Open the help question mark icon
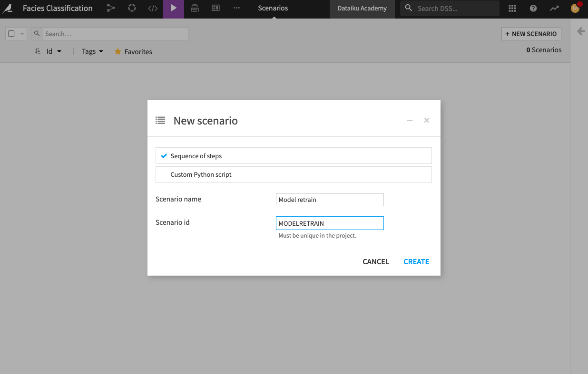The image size is (588, 374). pyautogui.click(x=533, y=8)
